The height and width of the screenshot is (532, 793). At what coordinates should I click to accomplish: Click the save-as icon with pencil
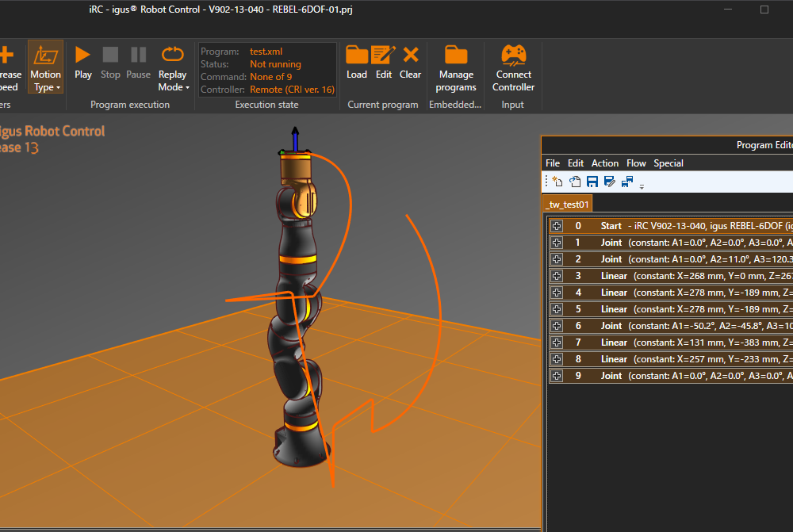[609, 182]
